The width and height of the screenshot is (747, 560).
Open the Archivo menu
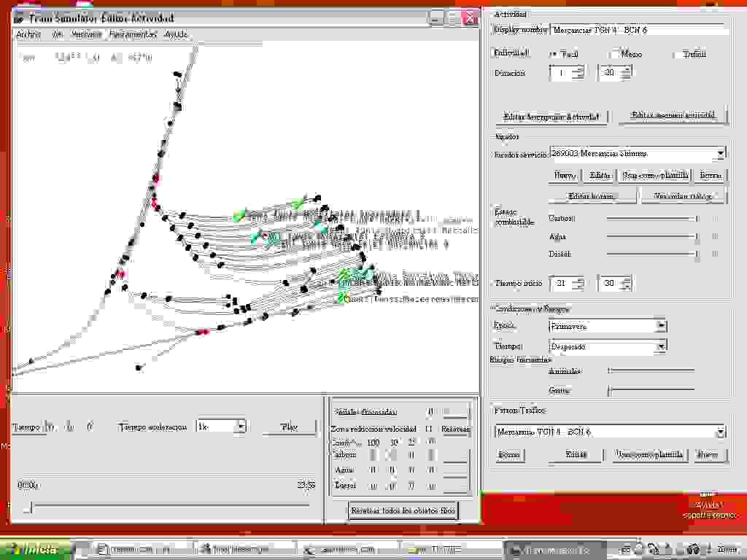(28, 34)
